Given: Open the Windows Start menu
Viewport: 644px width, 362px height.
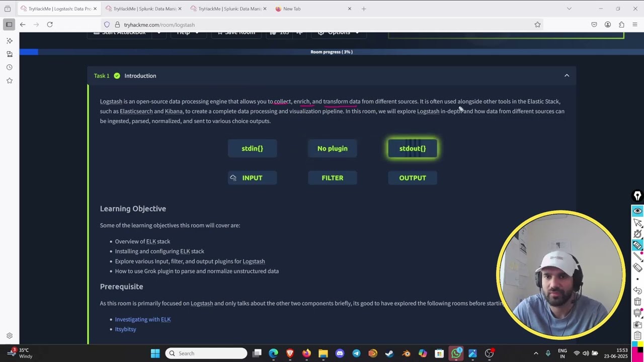Looking at the screenshot, I should 155,353.
